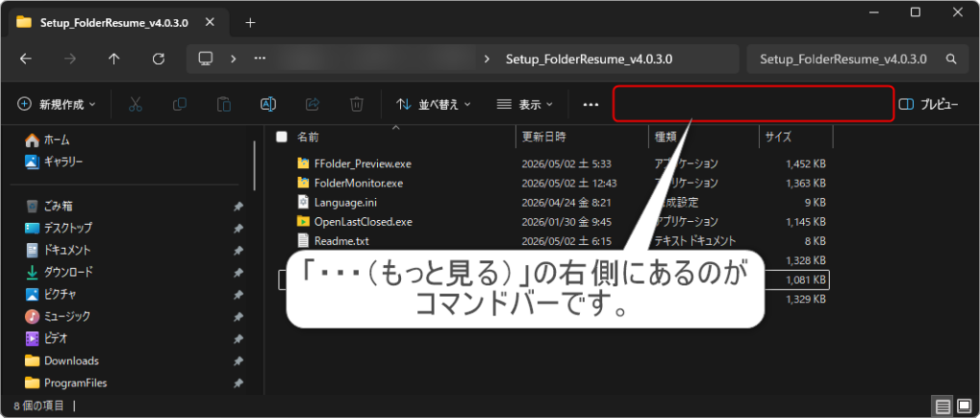Click the Copy icon in toolbar
The height and width of the screenshot is (418, 980).
tap(179, 104)
